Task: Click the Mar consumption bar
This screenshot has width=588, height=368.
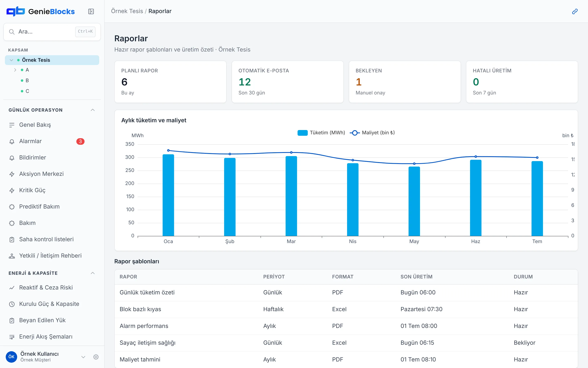Action: tap(291, 196)
